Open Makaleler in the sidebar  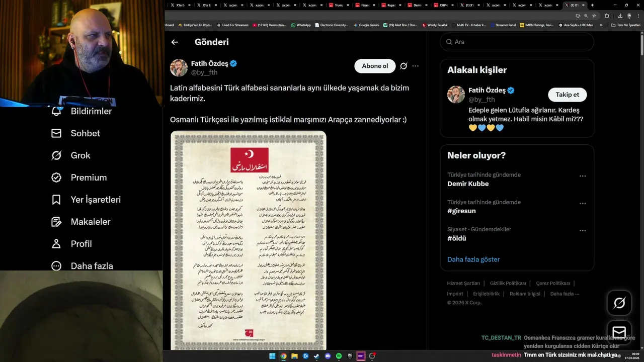80,222
